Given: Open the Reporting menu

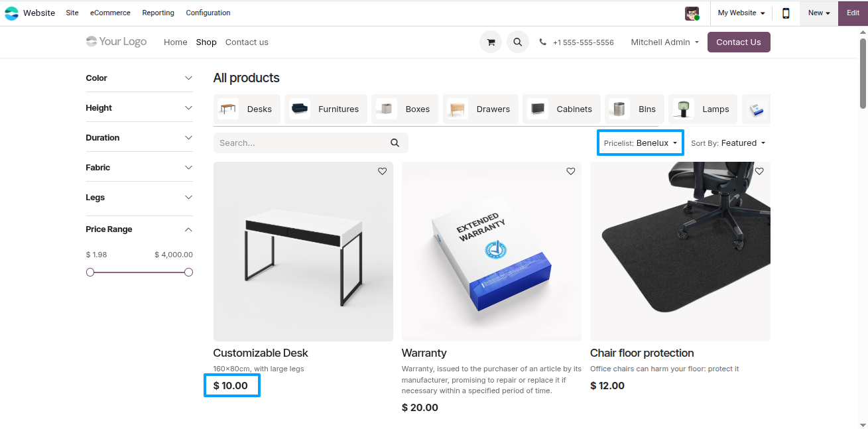Looking at the screenshot, I should click(158, 13).
